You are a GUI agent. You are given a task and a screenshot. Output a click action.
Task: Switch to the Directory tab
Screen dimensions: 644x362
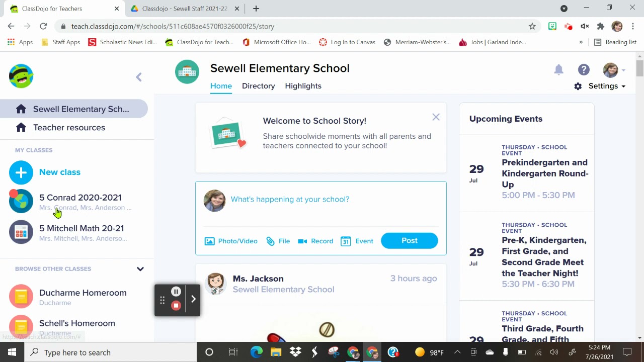point(258,86)
